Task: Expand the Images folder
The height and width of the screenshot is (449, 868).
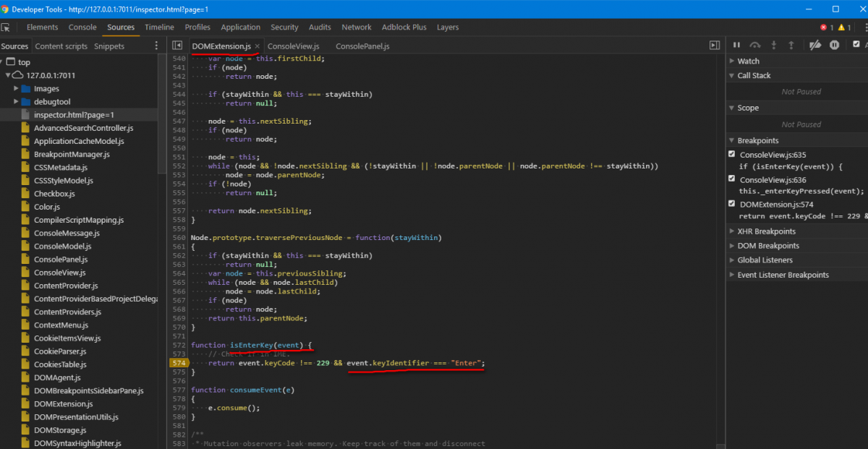Action: pyautogui.click(x=17, y=89)
